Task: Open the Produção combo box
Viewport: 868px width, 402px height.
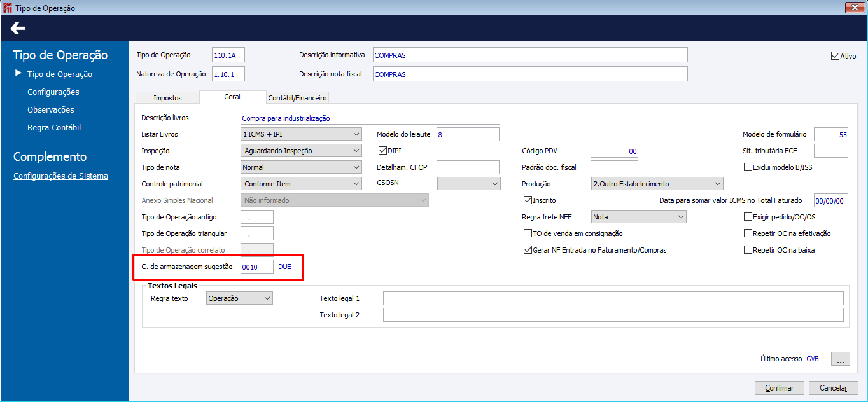Action: click(657, 184)
